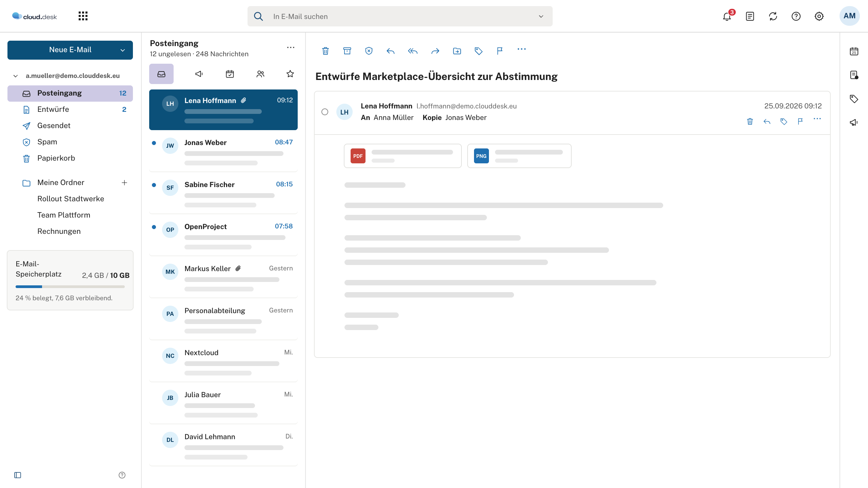Open the Entwürfe folder
868x488 pixels.
point(70,109)
